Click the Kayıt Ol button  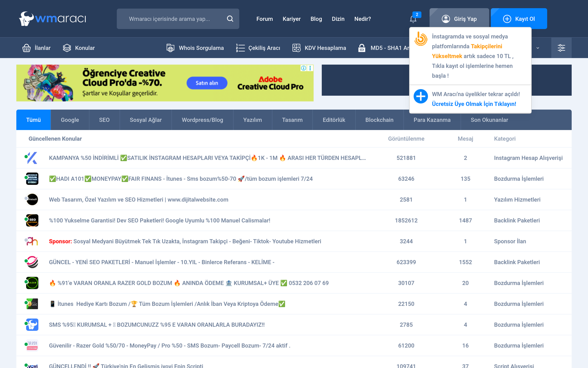(x=519, y=19)
